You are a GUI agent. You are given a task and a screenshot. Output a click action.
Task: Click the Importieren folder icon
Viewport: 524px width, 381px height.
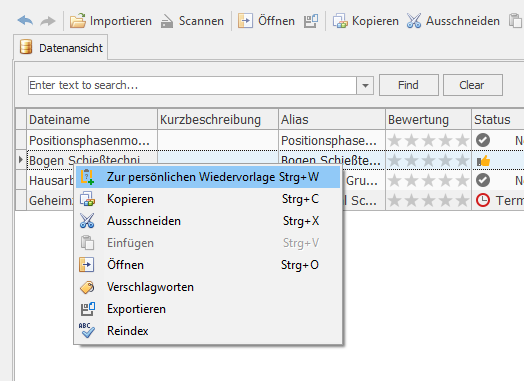pyautogui.click(x=78, y=21)
